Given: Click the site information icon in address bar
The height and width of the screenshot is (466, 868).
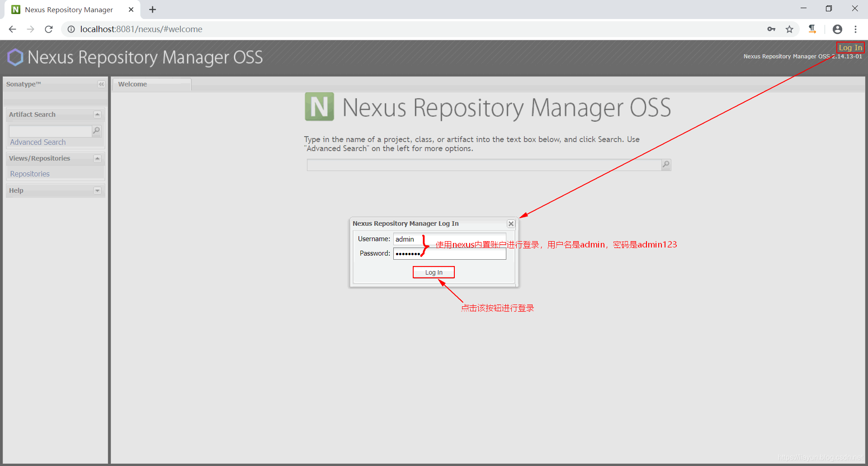Looking at the screenshot, I should [71, 29].
